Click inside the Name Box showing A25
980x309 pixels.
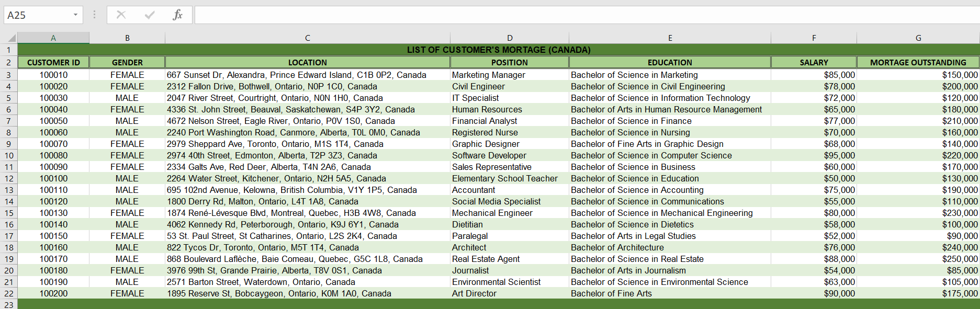[37, 15]
